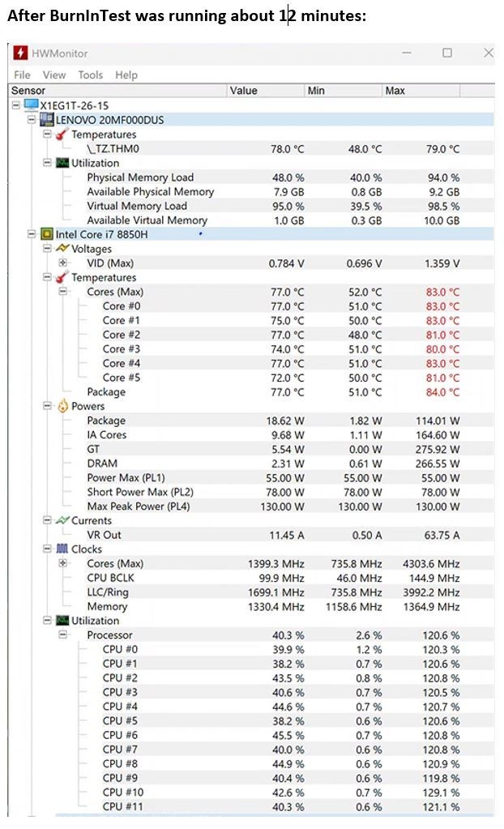Click the Intel Core i7 8850H chip icon
This screenshot has width=504, height=829.
click(47, 233)
